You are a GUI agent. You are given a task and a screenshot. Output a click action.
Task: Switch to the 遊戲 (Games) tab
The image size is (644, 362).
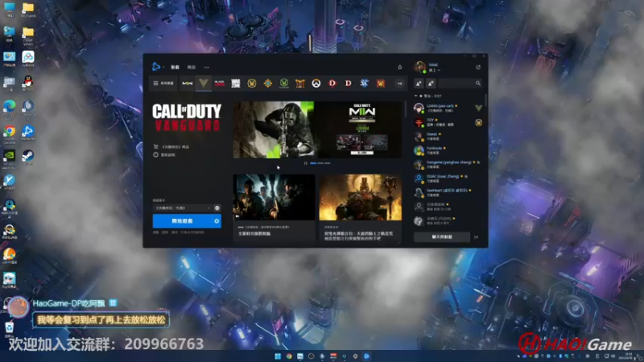tap(175, 68)
